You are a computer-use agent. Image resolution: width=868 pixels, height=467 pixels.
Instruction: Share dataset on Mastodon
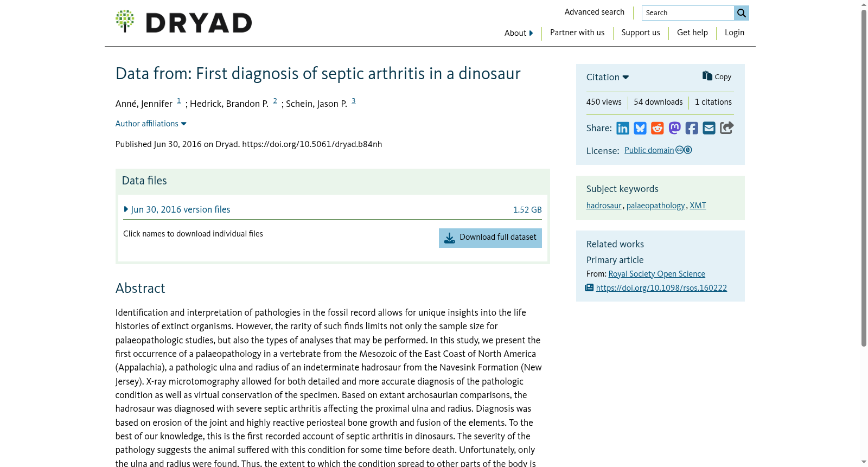[674, 128]
